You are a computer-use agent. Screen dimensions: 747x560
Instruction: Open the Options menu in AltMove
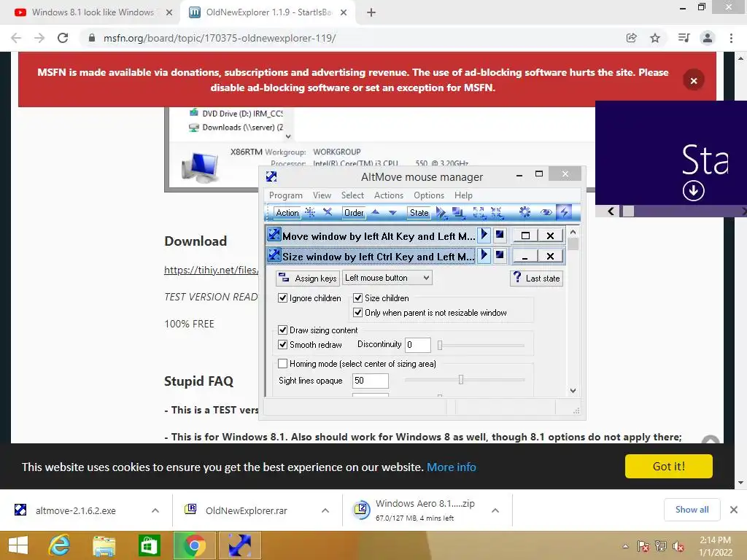(x=429, y=195)
